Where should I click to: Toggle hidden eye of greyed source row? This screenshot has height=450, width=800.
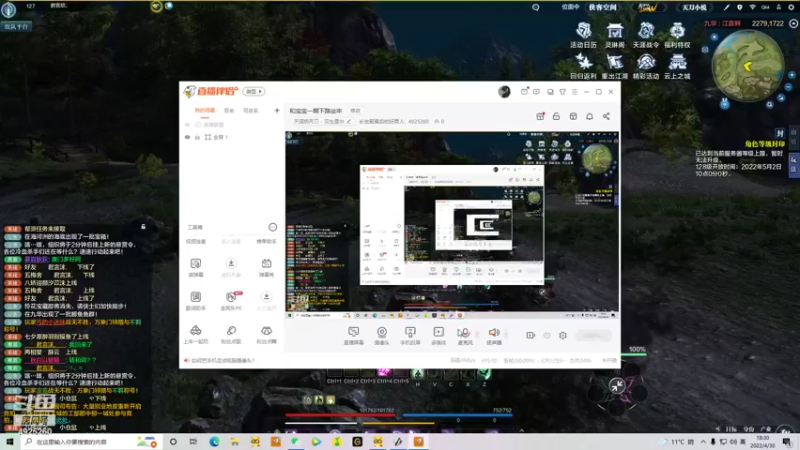187,125
